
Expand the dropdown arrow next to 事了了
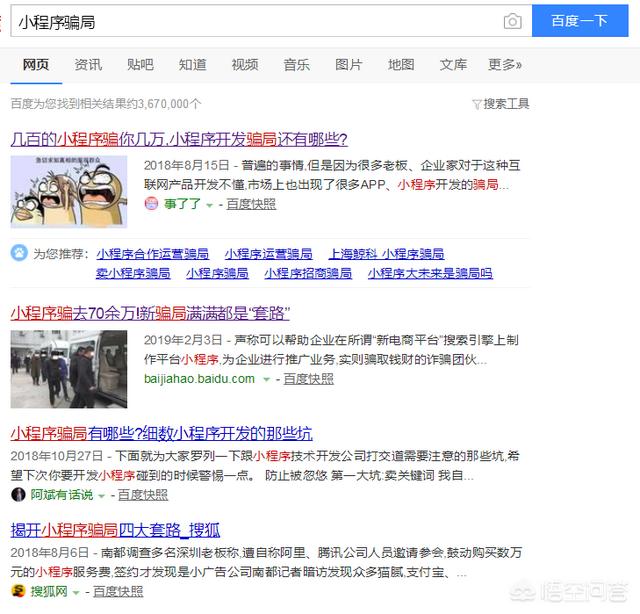(x=209, y=205)
